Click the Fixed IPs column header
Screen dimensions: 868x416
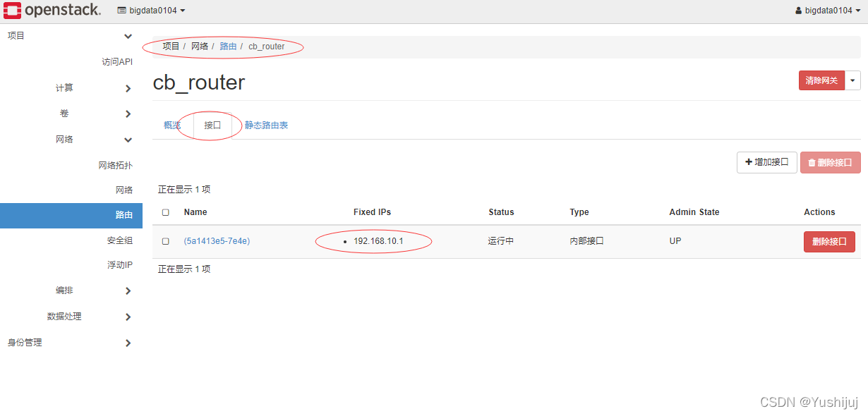372,212
